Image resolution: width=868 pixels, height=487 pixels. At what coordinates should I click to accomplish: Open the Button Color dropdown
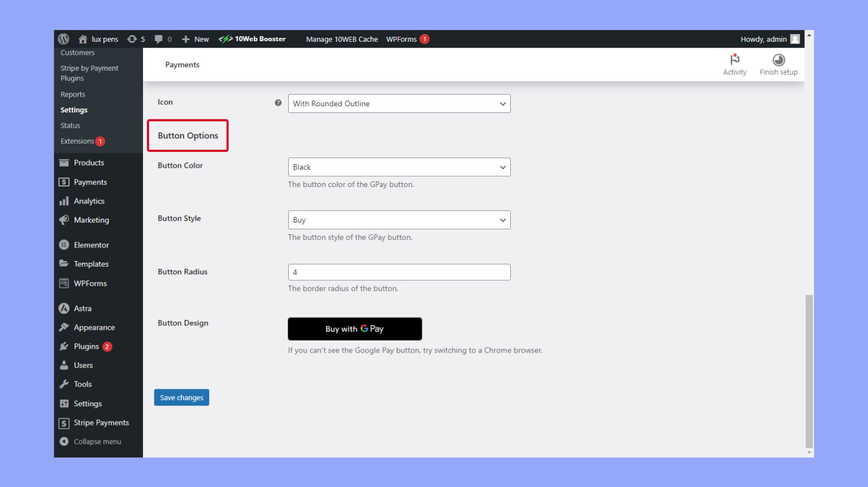(399, 167)
